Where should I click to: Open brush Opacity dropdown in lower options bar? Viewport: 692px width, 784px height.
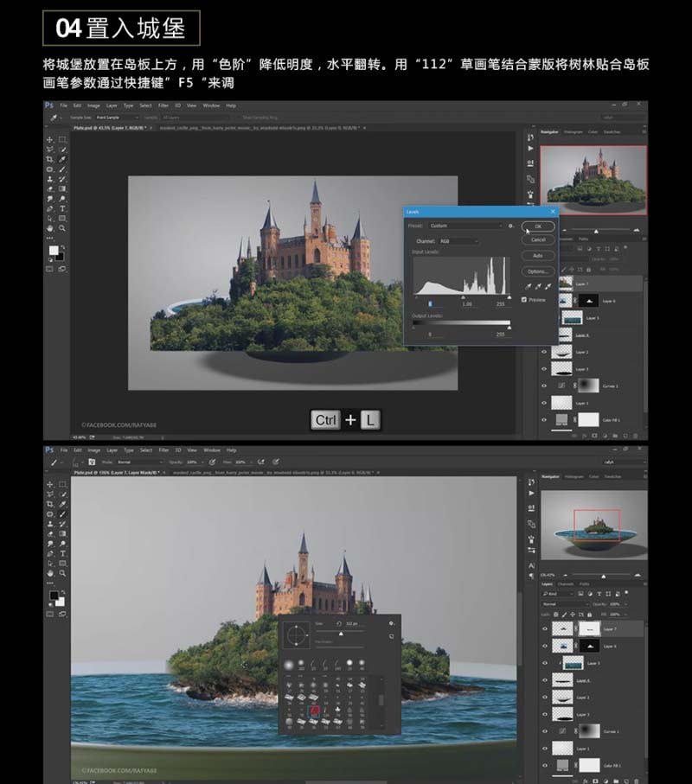pyautogui.click(x=197, y=462)
